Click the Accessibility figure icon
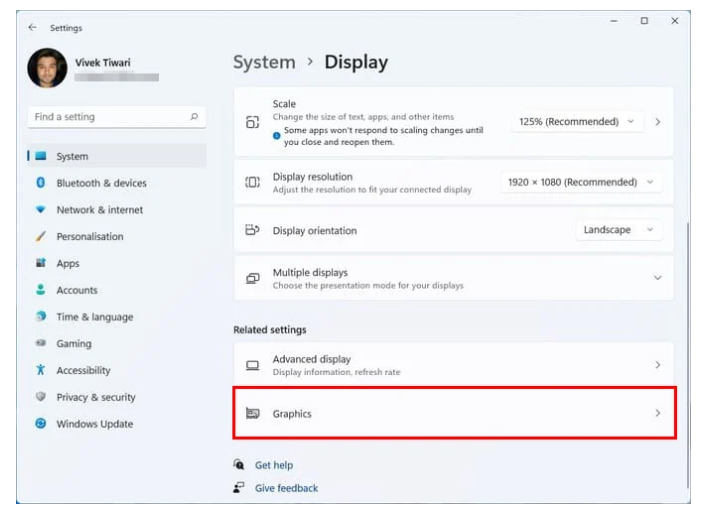This screenshot has width=711, height=513. tap(41, 370)
